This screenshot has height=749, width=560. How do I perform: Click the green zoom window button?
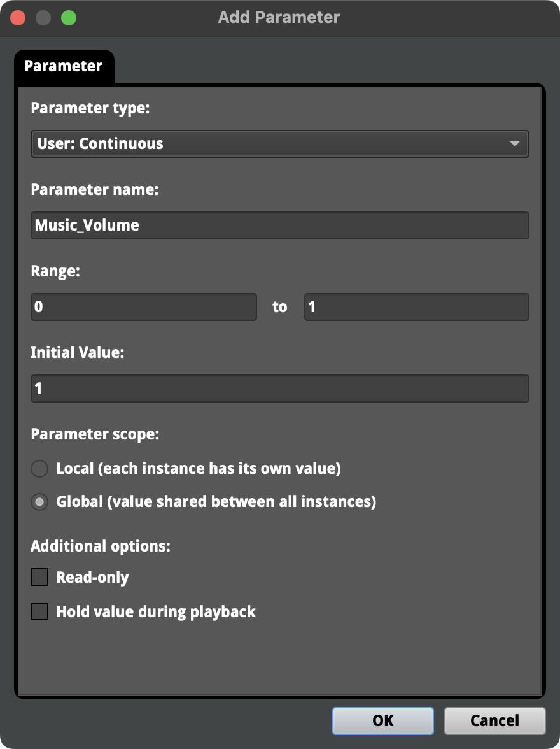(x=68, y=18)
